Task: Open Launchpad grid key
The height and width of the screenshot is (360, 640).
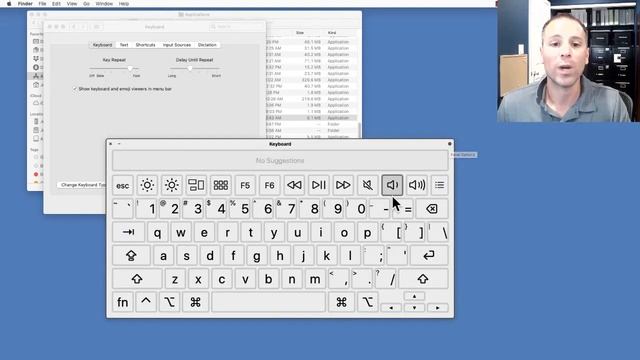Action: pyautogui.click(x=220, y=185)
